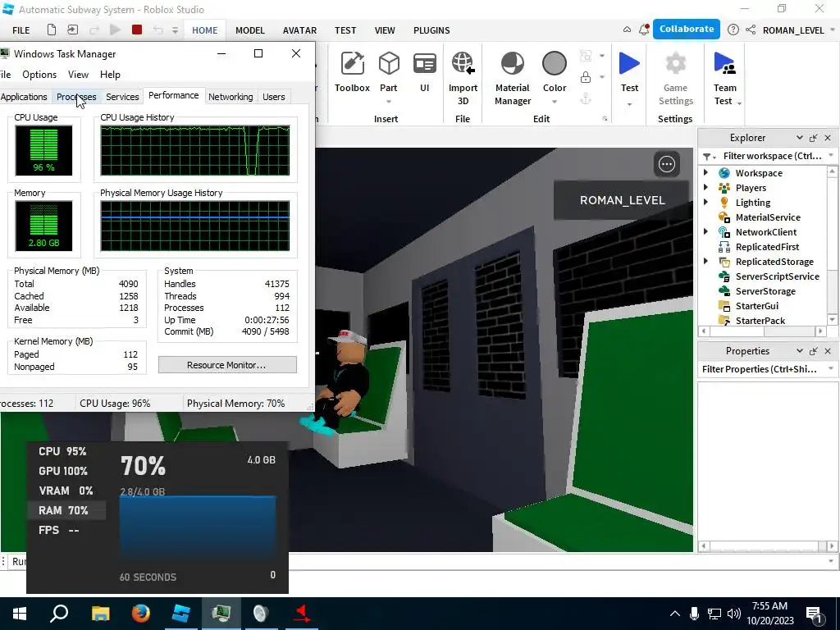This screenshot has height=630, width=840.
Task: Click ROMAN_LEVEL account name in title bar
Action: [793, 30]
